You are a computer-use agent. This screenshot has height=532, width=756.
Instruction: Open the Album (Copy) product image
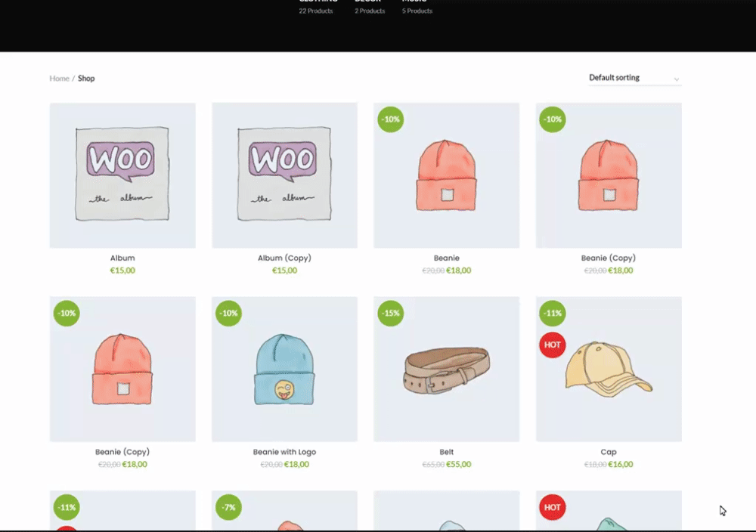point(284,175)
